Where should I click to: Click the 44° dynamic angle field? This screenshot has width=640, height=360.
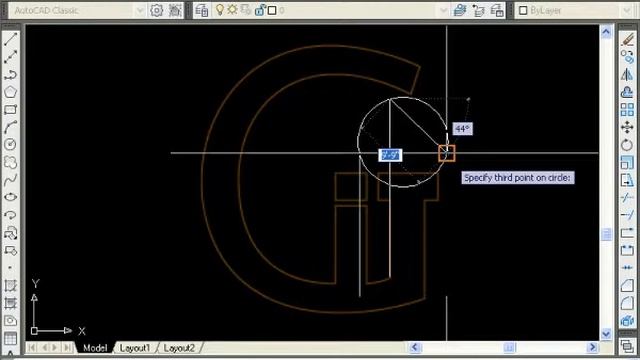point(462,129)
